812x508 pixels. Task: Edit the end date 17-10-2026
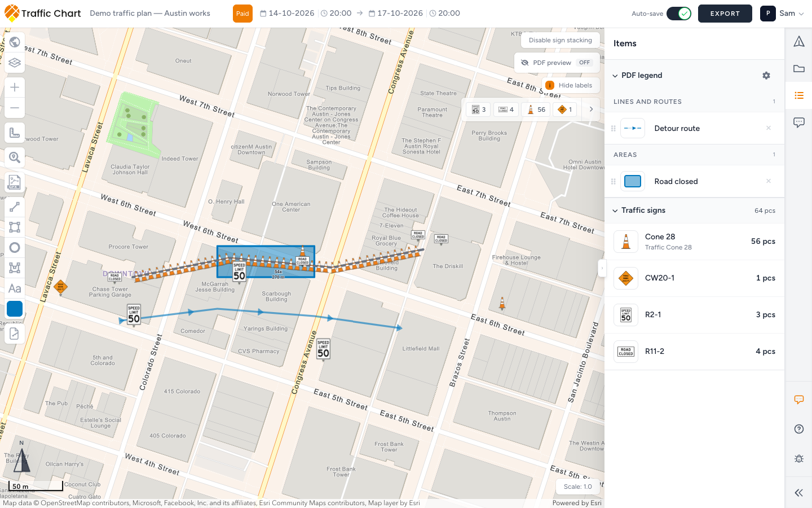[x=396, y=14]
